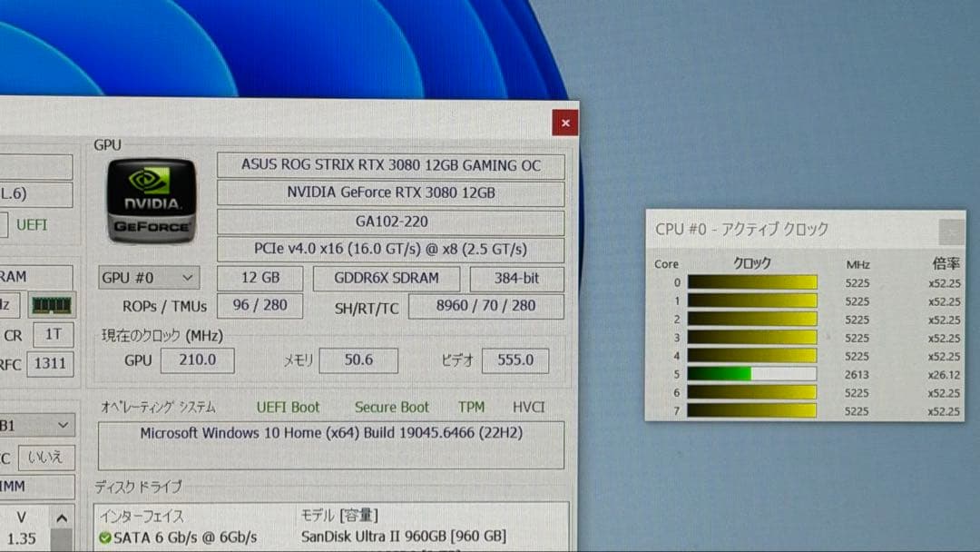Click the green SATA status checkmark icon
The image size is (980, 552).
[107, 536]
